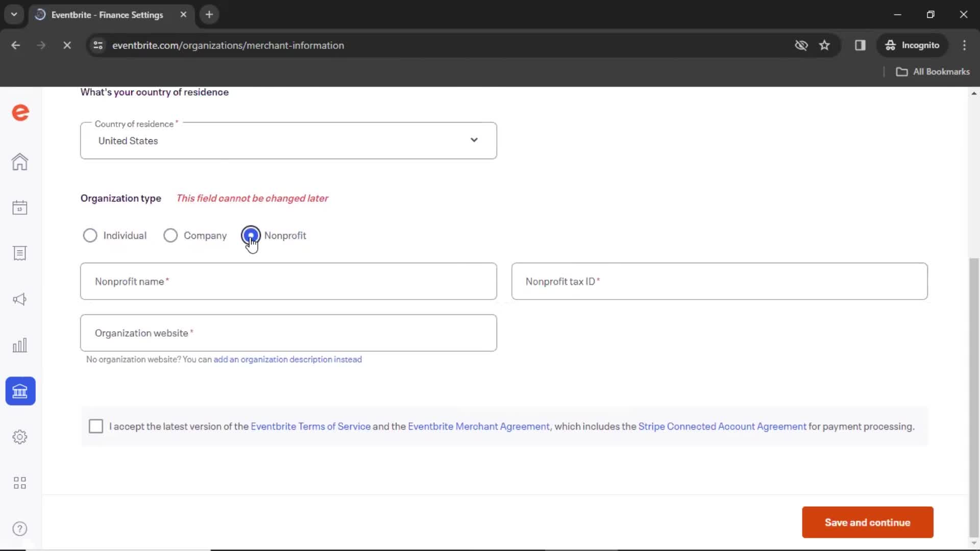
Task: Click add an organization description instead link
Action: tap(287, 360)
